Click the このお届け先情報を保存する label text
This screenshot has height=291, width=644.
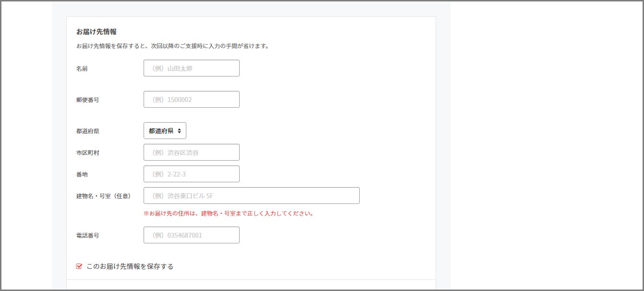pyautogui.click(x=130, y=266)
